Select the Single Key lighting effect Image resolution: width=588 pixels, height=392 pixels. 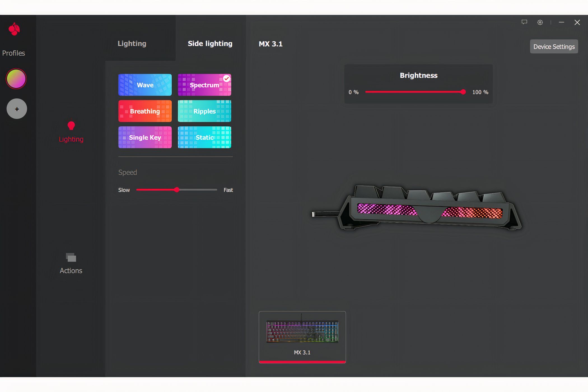click(145, 137)
